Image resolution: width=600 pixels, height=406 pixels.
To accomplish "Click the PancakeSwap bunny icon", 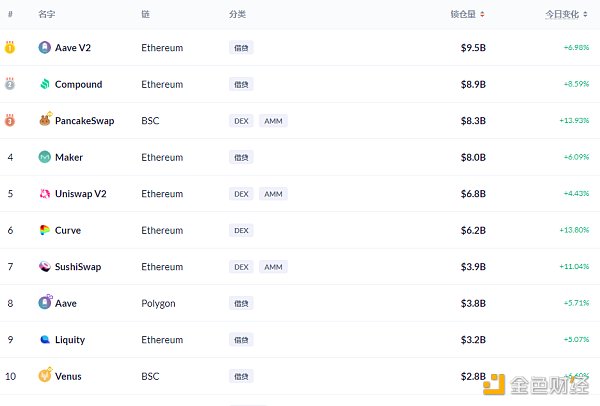I will (x=45, y=119).
